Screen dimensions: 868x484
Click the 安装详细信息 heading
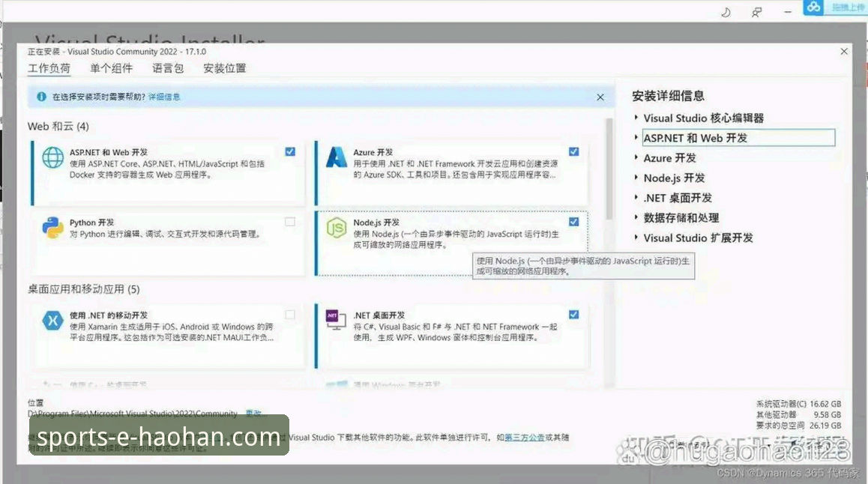pyautogui.click(x=668, y=96)
